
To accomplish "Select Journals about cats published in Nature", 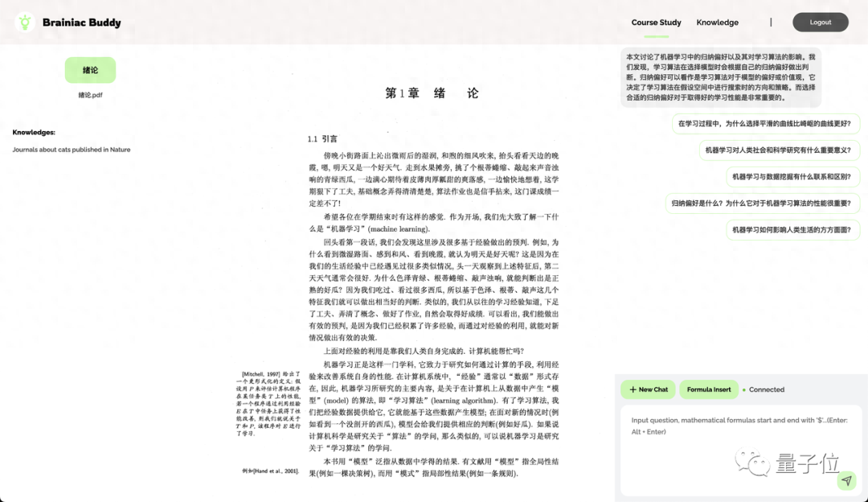I will click(x=72, y=150).
